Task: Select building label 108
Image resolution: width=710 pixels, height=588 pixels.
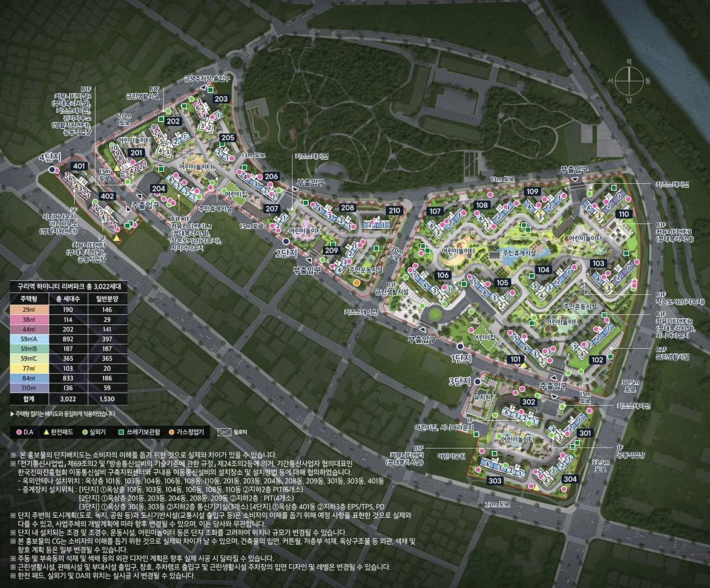Action: point(482,205)
